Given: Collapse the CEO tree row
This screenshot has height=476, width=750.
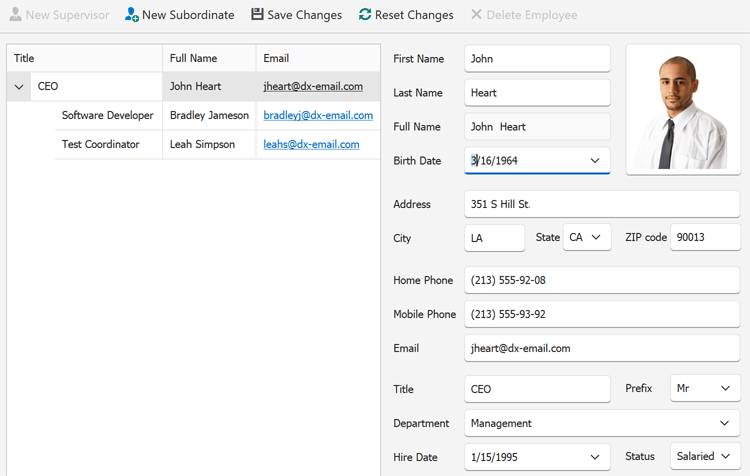Looking at the screenshot, I should coord(19,87).
